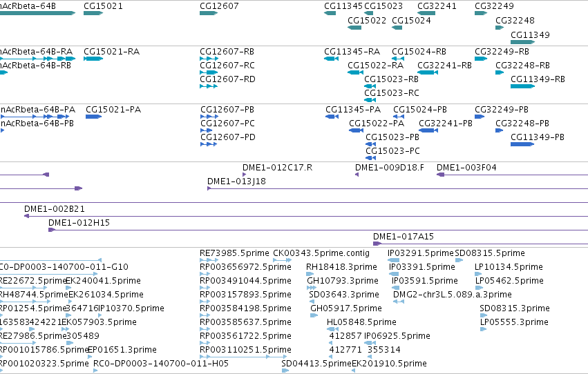Click EST DMG2-chr3L.5.089.a.3prime
This screenshot has height=374, width=588.
pos(399,302)
